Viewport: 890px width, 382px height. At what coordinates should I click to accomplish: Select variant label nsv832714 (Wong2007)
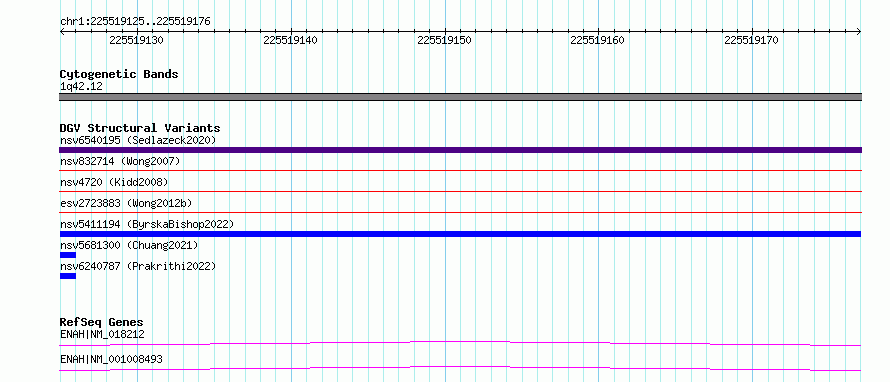(x=120, y=162)
